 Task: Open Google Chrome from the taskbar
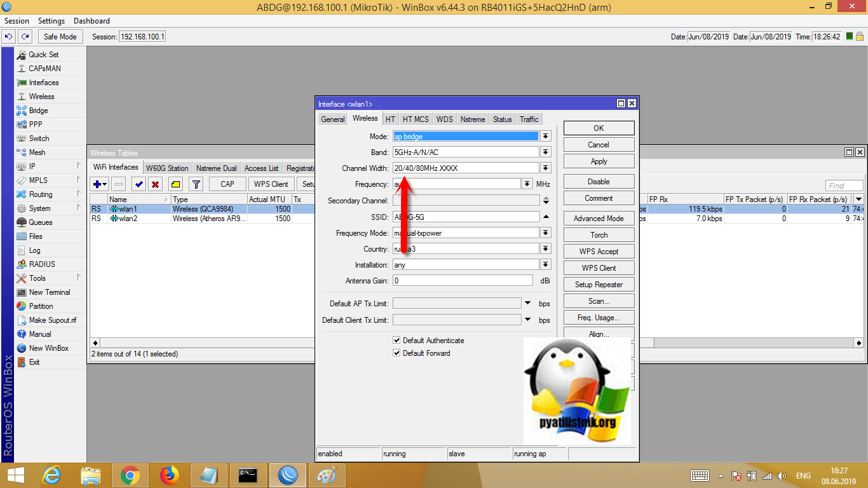130,475
